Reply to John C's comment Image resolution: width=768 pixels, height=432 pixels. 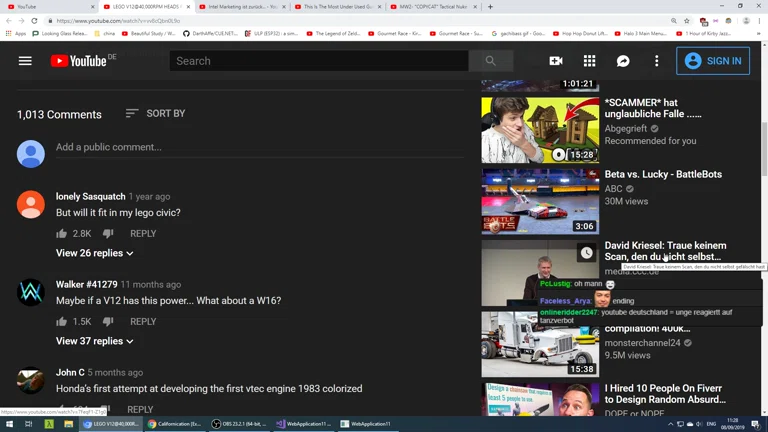point(140,409)
